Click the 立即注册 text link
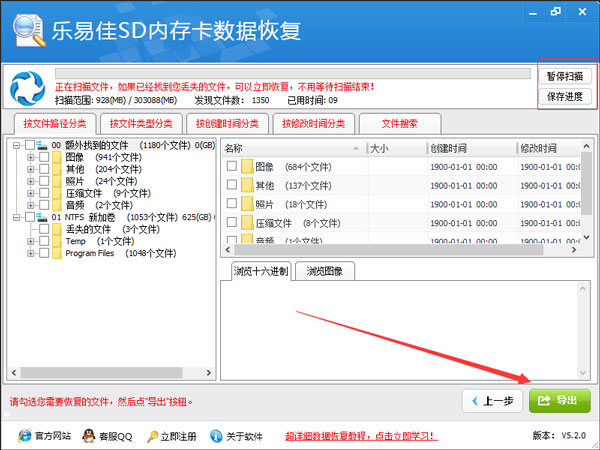This screenshot has width=600, height=450. pyautogui.click(x=178, y=436)
